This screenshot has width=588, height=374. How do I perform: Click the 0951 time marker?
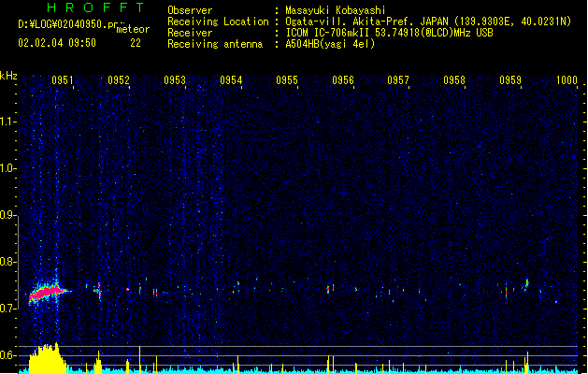63,80
